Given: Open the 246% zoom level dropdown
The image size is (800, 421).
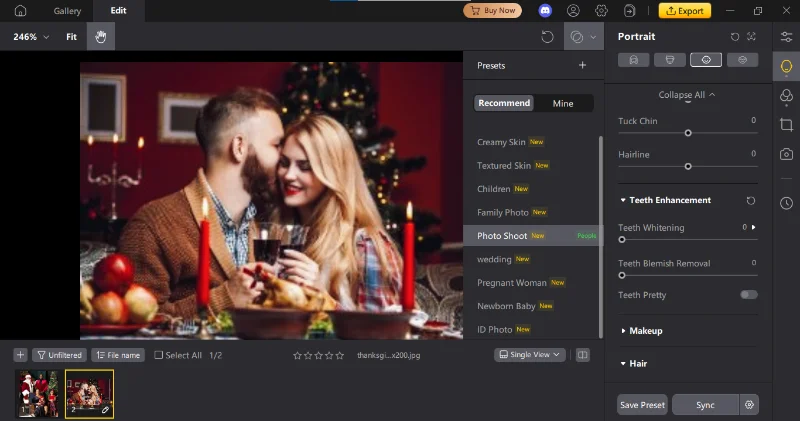Looking at the screenshot, I should coord(31,37).
